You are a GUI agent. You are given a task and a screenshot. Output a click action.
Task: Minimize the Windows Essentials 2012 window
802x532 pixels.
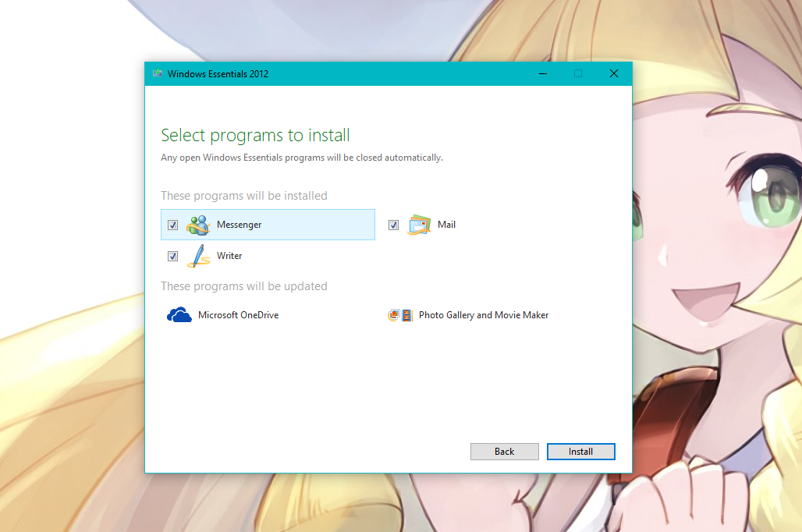[x=543, y=73]
